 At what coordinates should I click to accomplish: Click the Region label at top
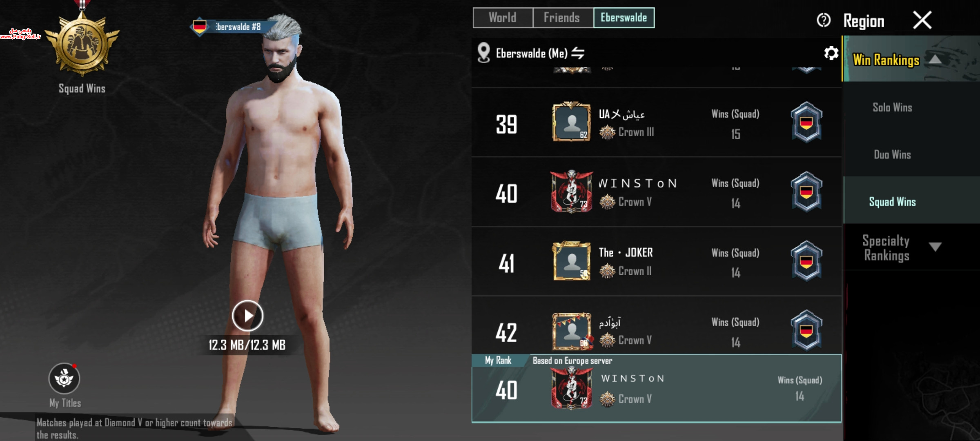tap(864, 21)
